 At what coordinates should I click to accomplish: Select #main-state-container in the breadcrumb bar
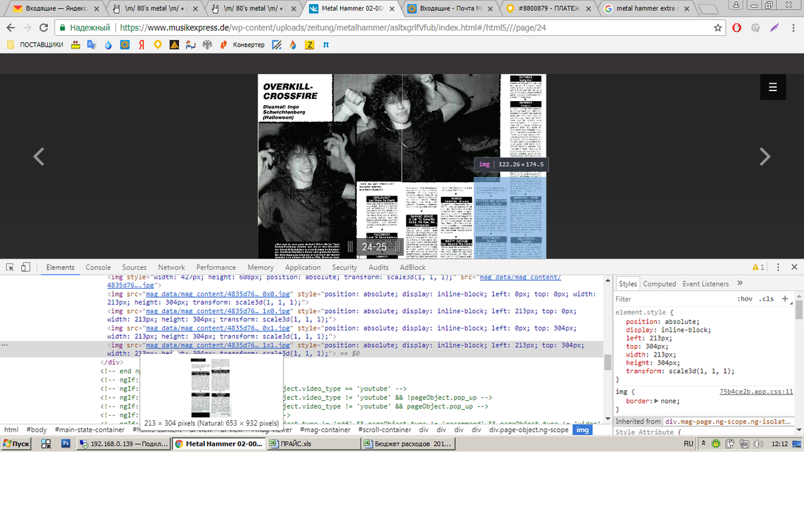[90, 430]
